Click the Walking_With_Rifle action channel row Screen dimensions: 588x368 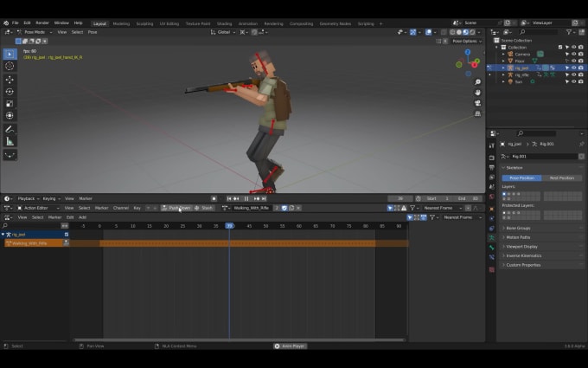pyautogui.click(x=36, y=243)
